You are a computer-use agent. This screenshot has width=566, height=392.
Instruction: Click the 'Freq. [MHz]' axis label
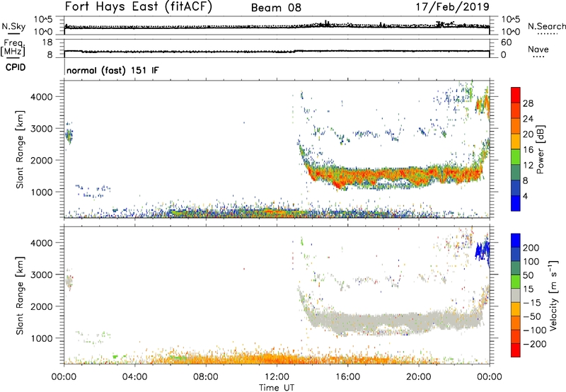pyautogui.click(x=13, y=47)
